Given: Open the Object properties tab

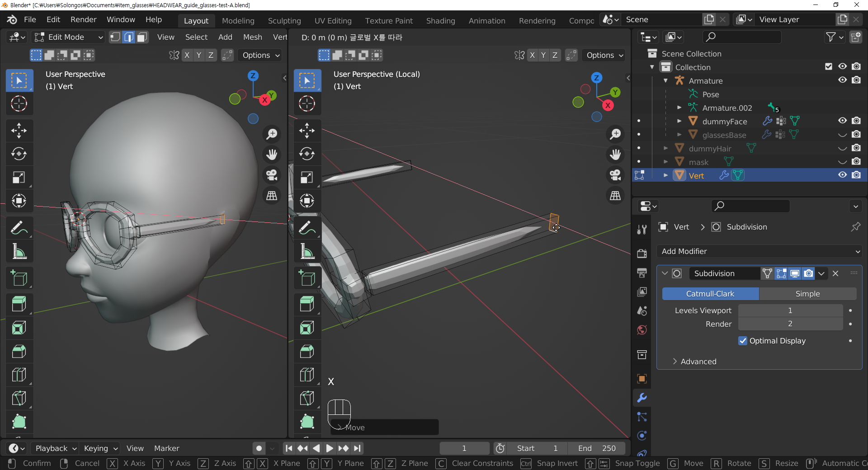Looking at the screenshot, I should point(642,379).
